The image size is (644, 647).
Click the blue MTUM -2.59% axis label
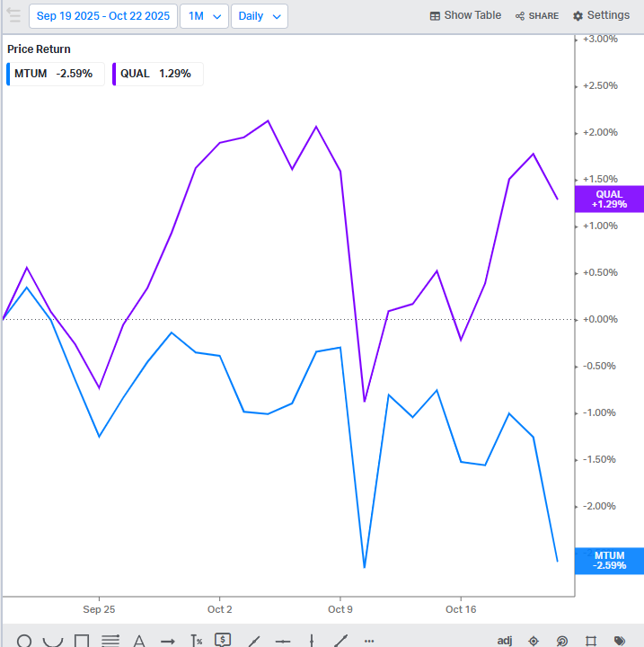(x=608, y=561)
